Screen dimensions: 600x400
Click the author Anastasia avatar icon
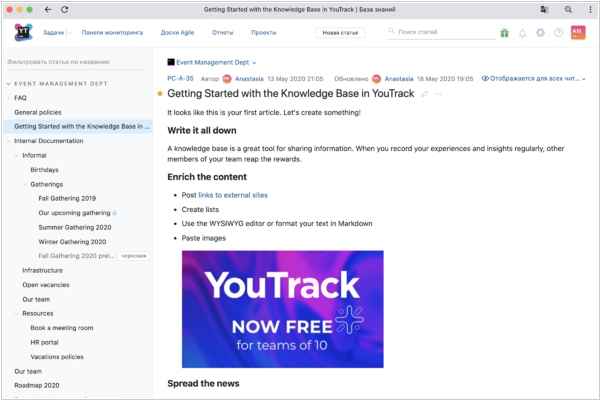pos(227,79)
